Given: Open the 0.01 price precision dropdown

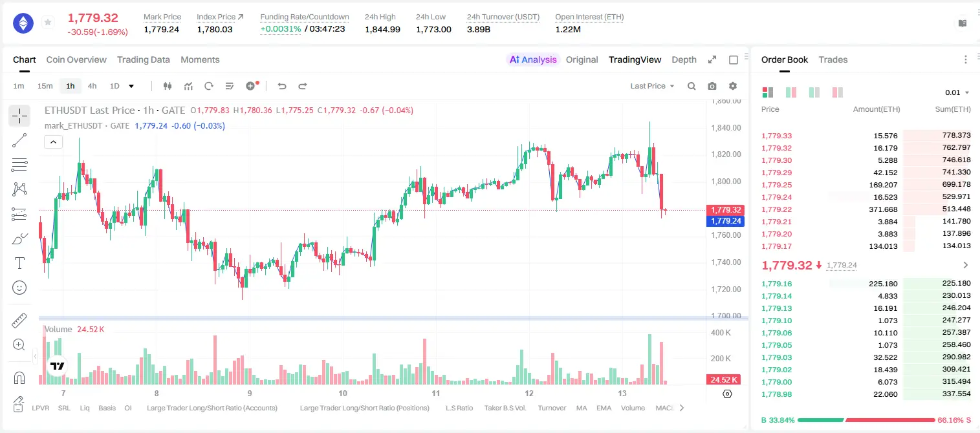Looking at the screenshot, I should 957,92.
